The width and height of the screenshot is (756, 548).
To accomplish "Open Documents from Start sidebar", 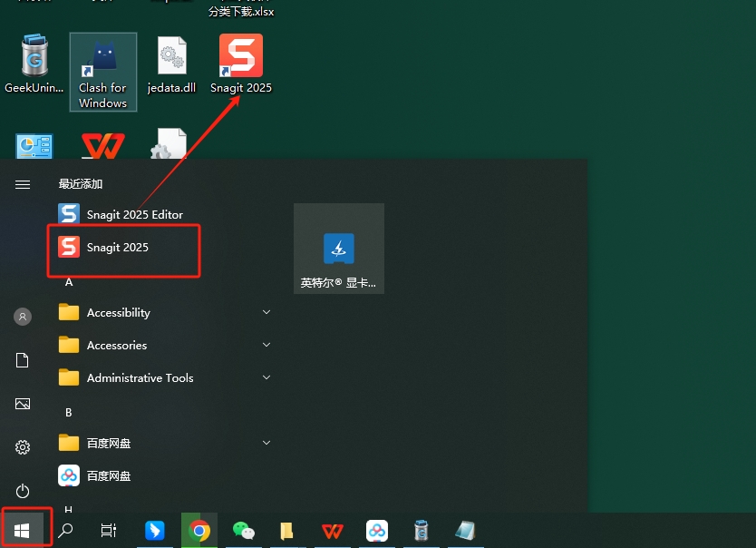I will 23,360.
